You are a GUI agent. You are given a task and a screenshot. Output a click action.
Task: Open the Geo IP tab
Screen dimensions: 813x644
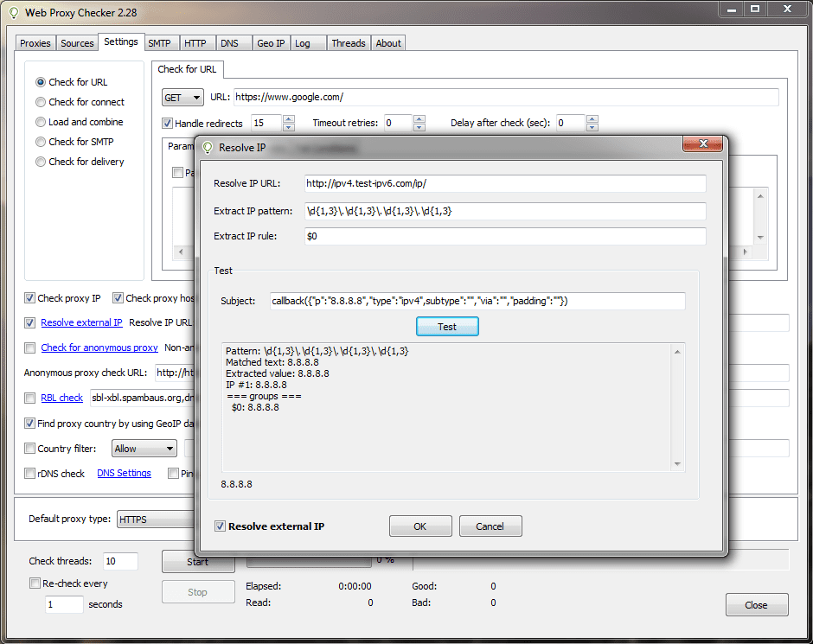[271, 43]
